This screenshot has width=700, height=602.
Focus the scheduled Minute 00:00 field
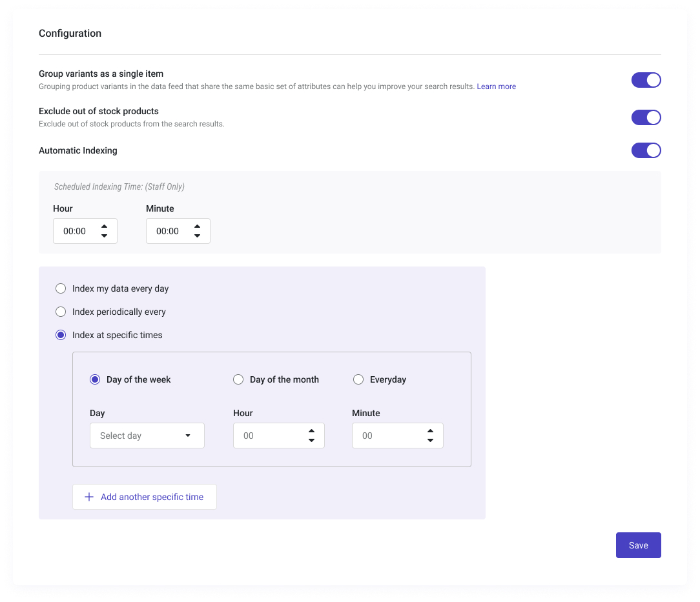178,231
